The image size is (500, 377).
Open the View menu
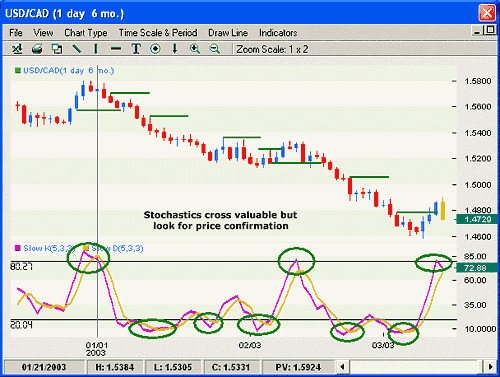pyautogui.click(x=43, y=33)
